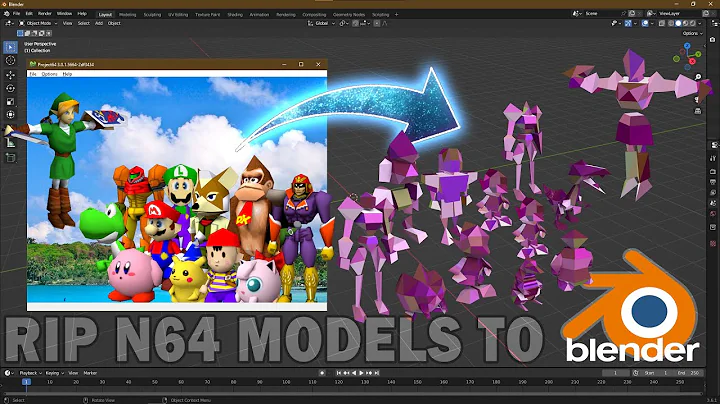Click the add workspace plus button
The height and width of the screenshot is (404, 720).
click(397, 15)
